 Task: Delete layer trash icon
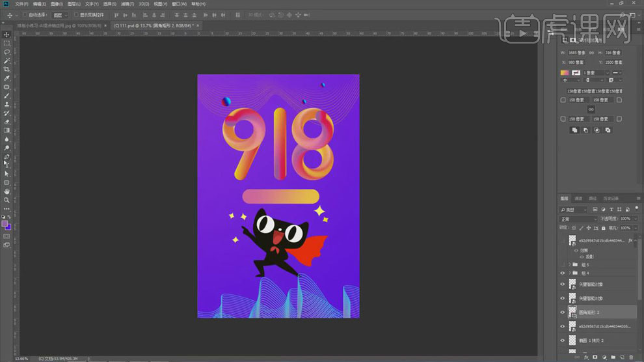[x=631, y=357]
